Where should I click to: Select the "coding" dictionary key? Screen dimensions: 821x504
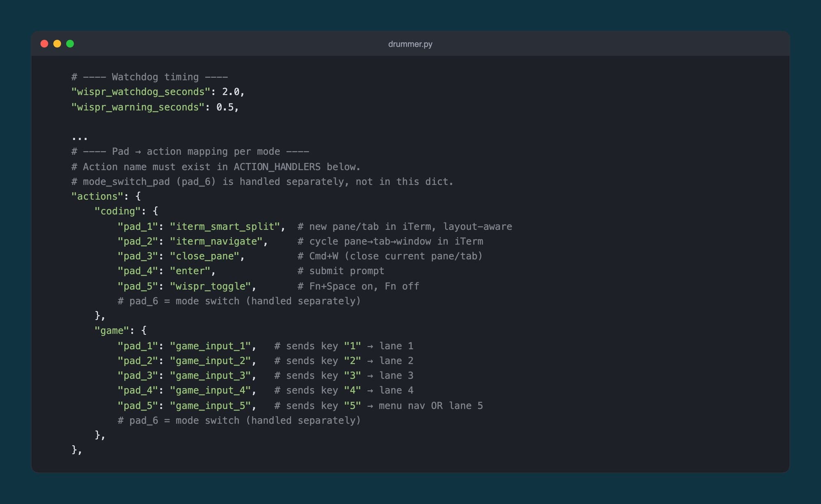tap(118, 211)
